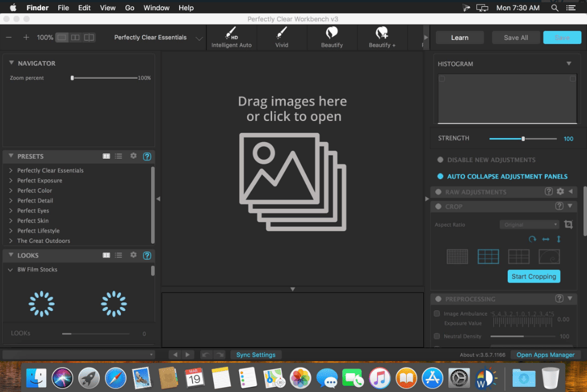The image size is (587, 392).
Task: Collapse BW Film Stocks group
Action: click(x=10, y=269)
